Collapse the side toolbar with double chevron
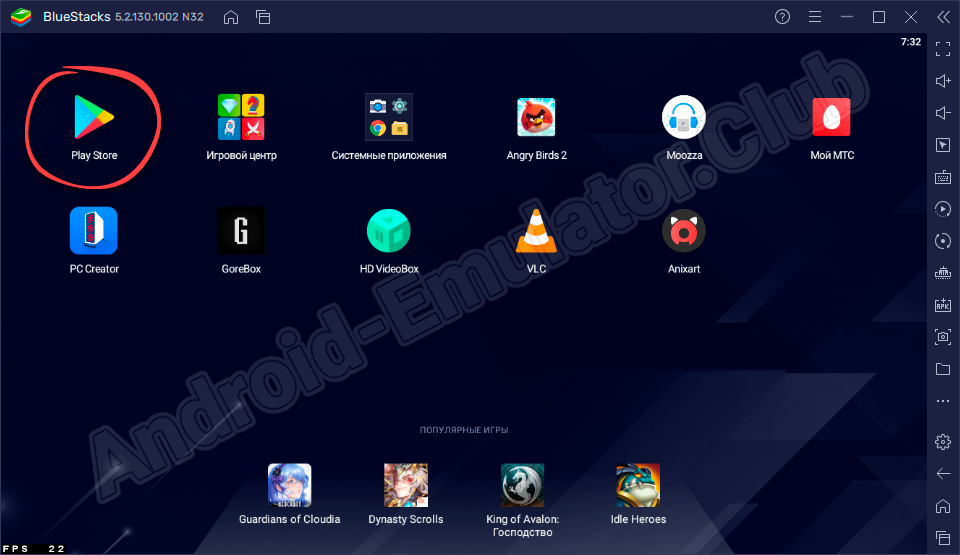960x555 pixels. pos(942,17)
